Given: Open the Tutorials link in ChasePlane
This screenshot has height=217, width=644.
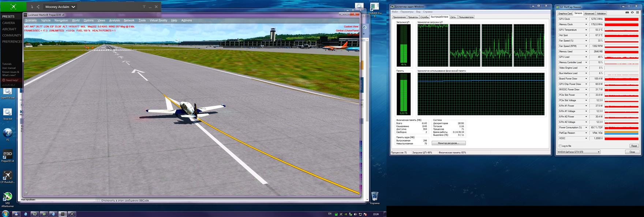Looking at the screenshot, I should pos(7,64).
